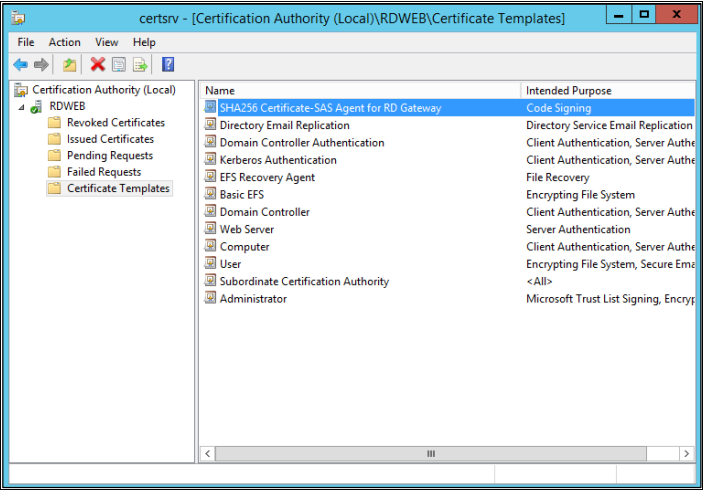
Task: Click the User template icon
Action: point(210,263)
